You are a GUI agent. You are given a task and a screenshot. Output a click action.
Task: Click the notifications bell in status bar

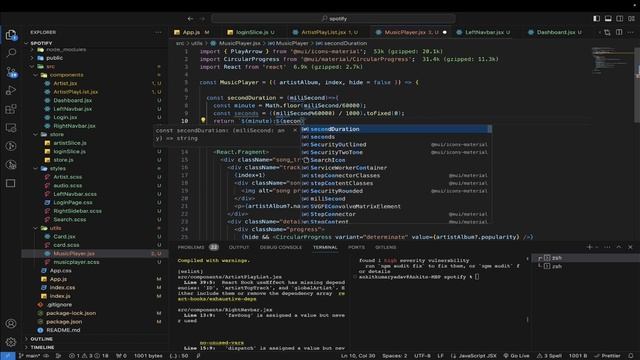pos(631,356)
